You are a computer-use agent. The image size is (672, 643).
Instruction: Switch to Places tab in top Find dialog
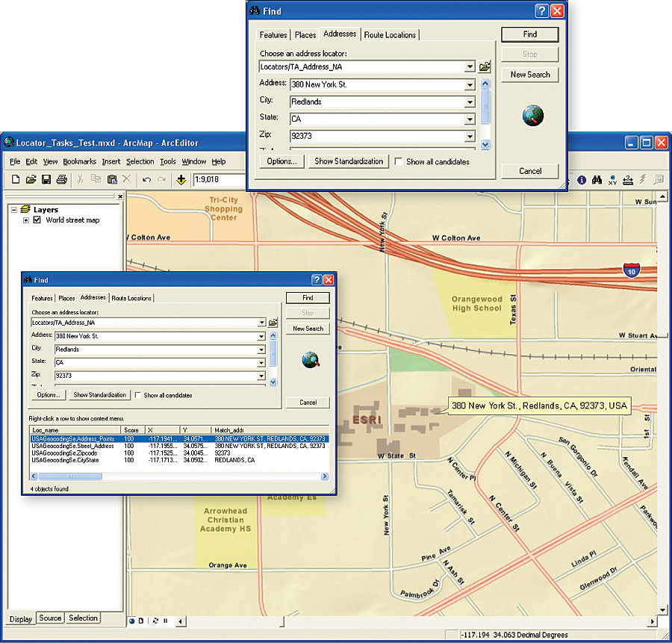coord(305,34)
